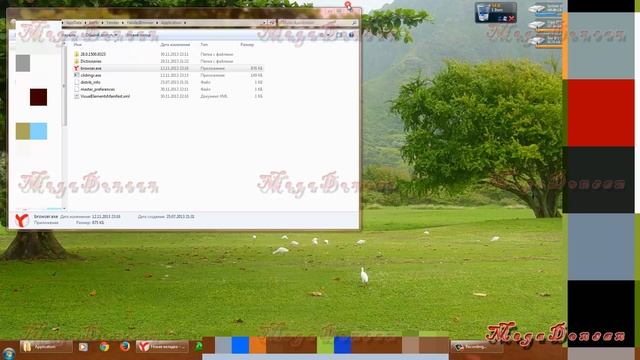
Task: Go to AppData in the breadcrumb
Action: pyautogui.click(x=73, y=23)
